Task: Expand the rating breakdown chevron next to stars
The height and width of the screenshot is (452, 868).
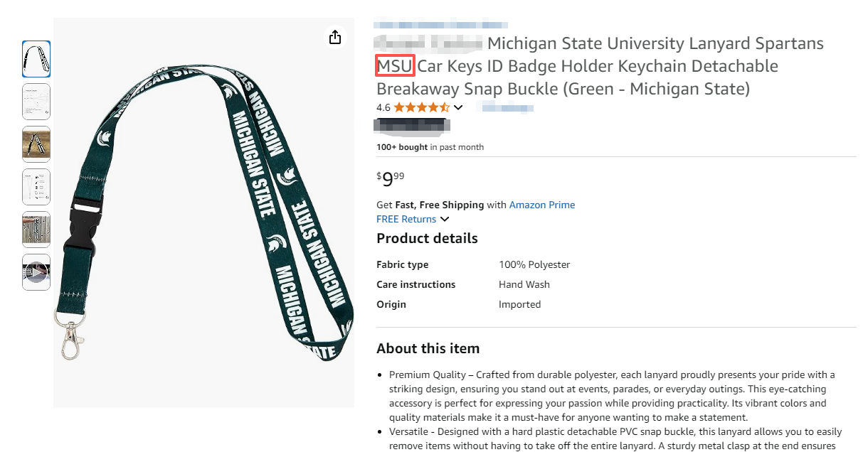Action: point(458,108)
